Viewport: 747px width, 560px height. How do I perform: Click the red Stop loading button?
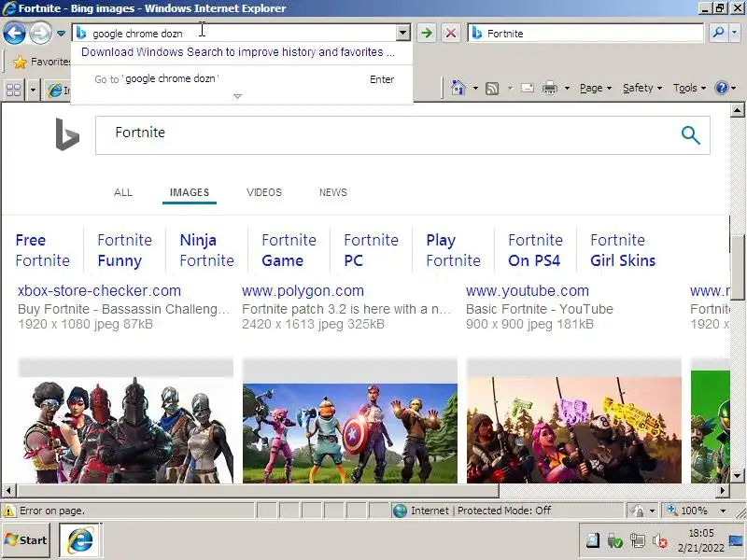(451, 33)
